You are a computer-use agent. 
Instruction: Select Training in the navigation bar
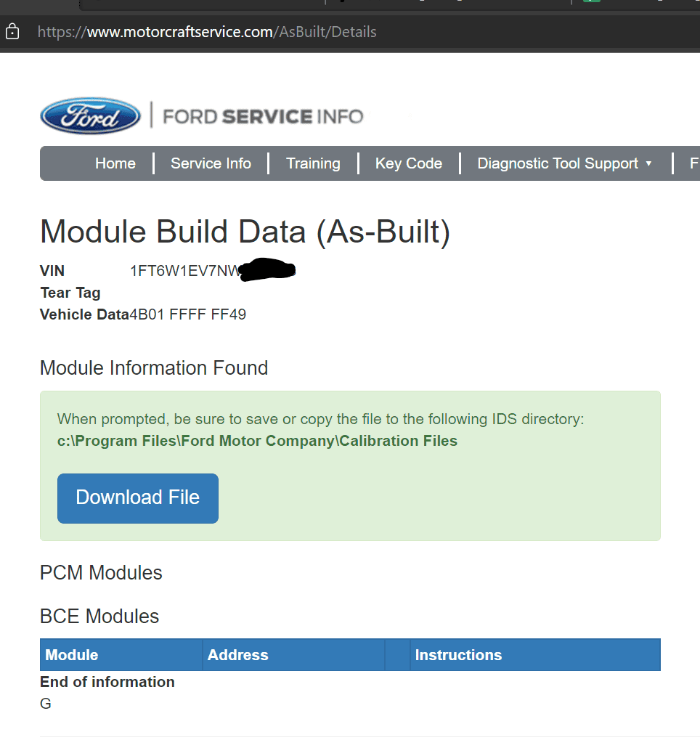pos(313,164)
